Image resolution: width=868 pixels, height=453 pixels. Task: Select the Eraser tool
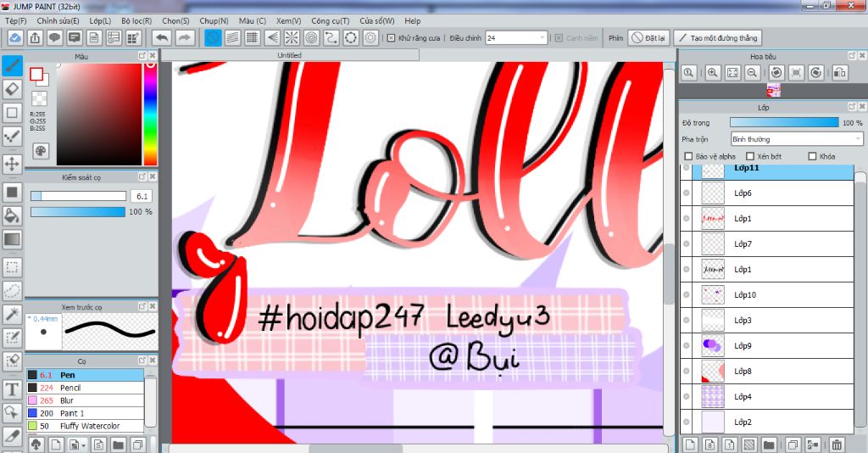12,89
